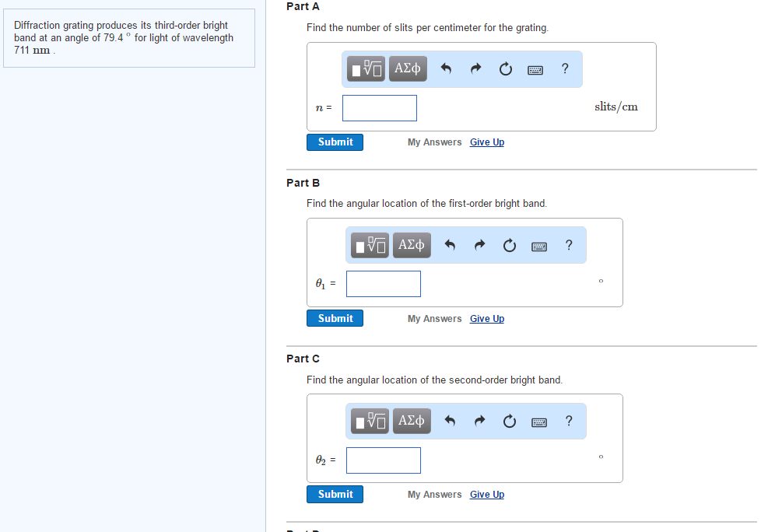Show keyboard shortcuts in Part A

click(535, 69)
